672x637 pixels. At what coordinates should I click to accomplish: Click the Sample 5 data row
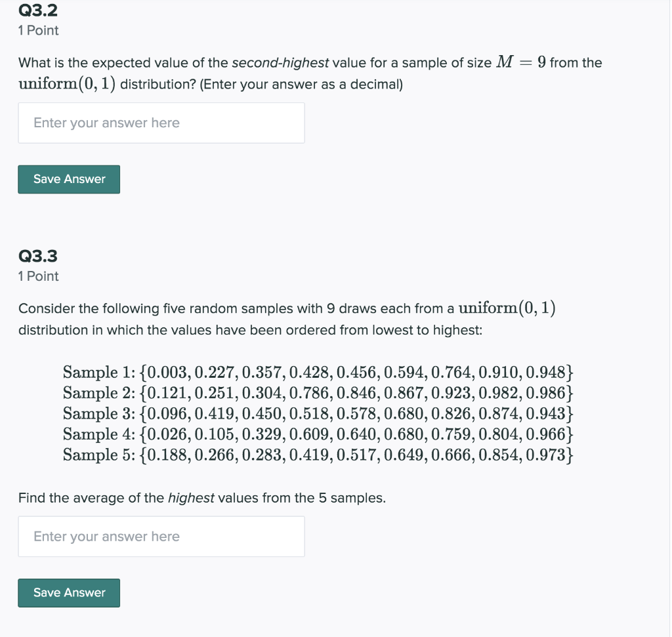317,454
